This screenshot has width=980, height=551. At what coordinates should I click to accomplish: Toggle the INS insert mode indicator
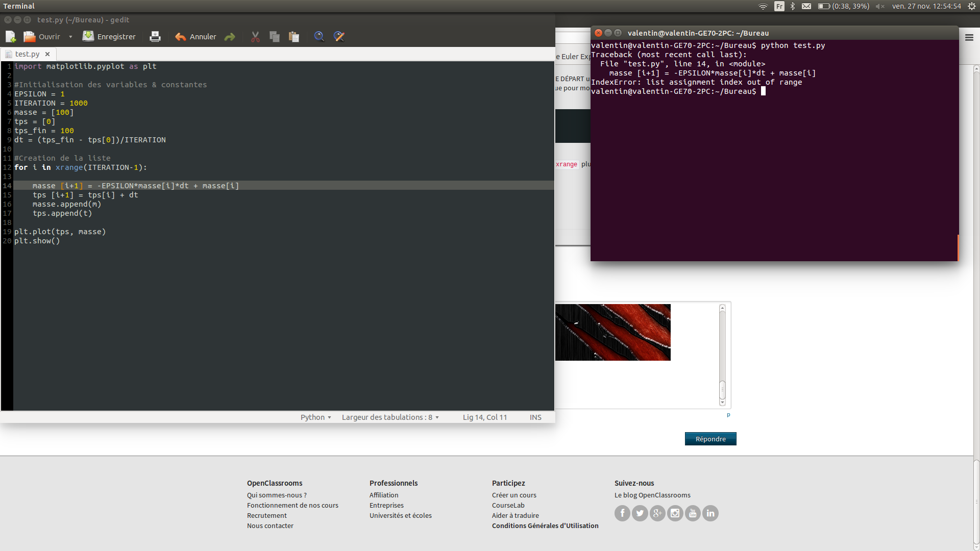pos(535,417)
